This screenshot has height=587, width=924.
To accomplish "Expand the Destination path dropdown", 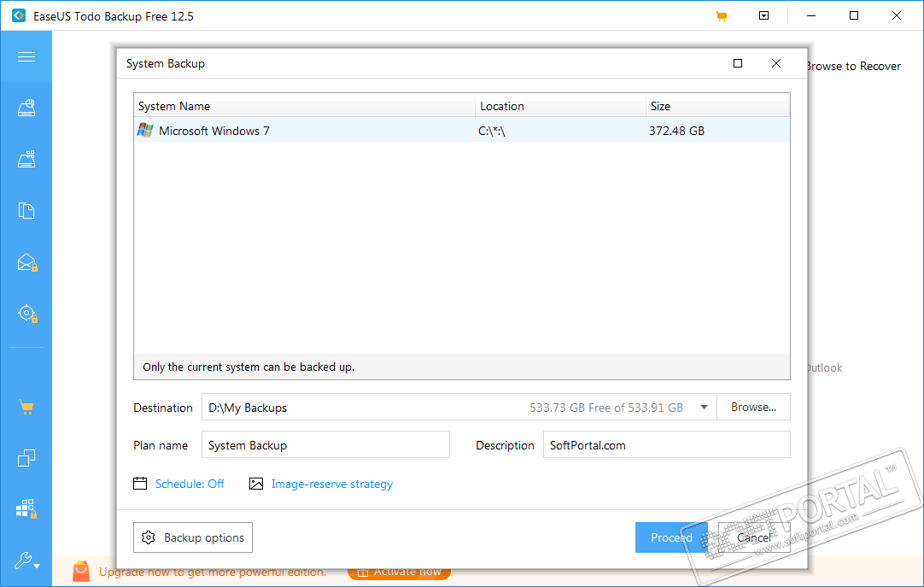I will pos(704,408).
